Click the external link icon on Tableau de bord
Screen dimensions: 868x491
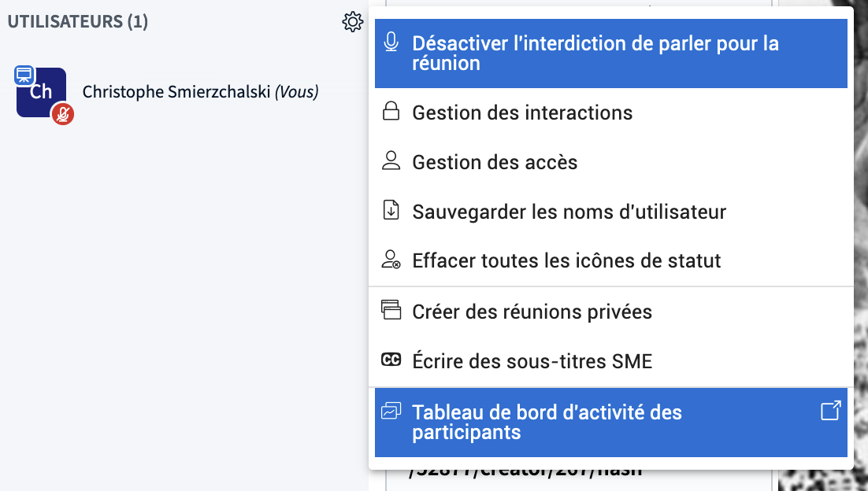(x=830, y=411)
